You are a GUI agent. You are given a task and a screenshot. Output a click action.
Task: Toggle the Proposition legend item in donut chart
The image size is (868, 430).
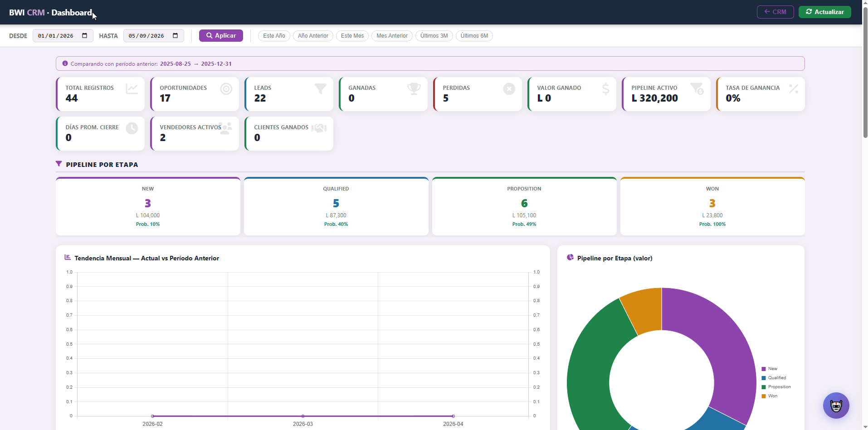[x=776, y=387]
